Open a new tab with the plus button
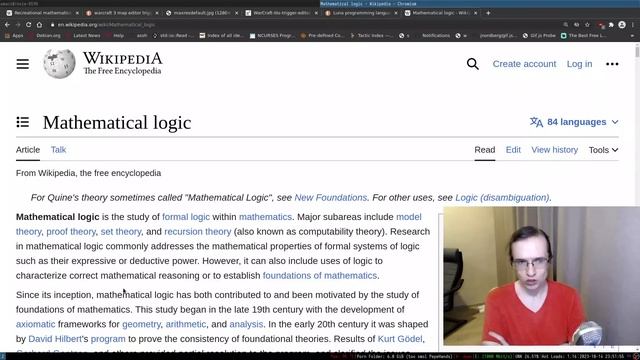The image size is (640, 360). (x=488, y=13)
